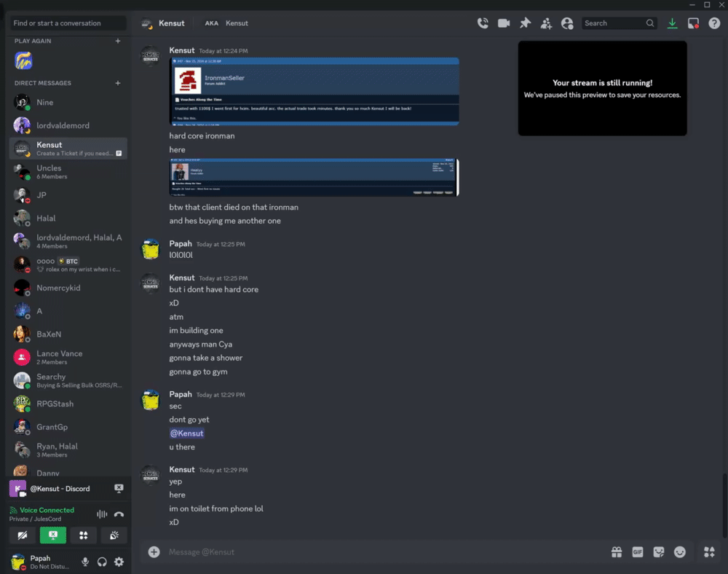Viewport: 728px width, 574px height.
Task: Add friends to this DM
Action: coord(546,23)
